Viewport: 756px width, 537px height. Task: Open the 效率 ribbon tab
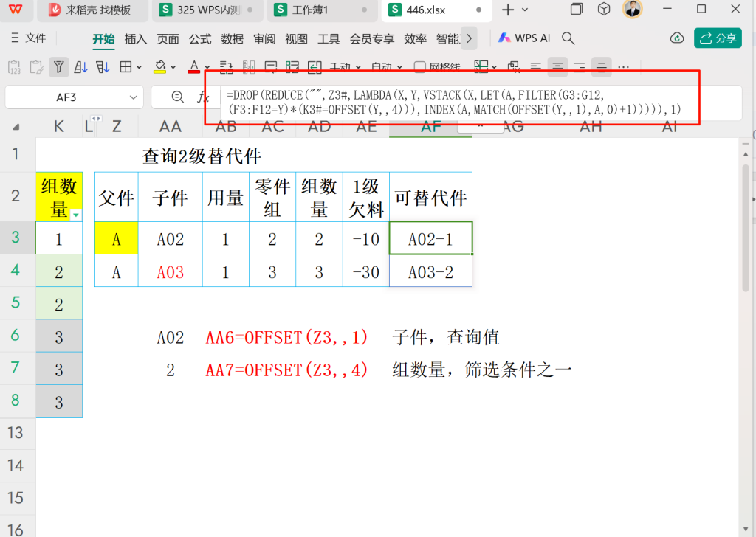pos(415,39)
